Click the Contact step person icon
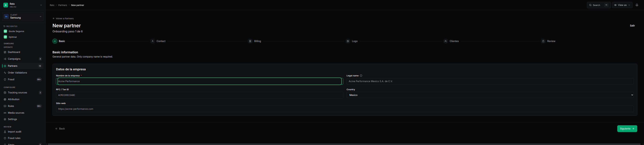The width and height of the screenshot is (644, 145). coord(152,41)
